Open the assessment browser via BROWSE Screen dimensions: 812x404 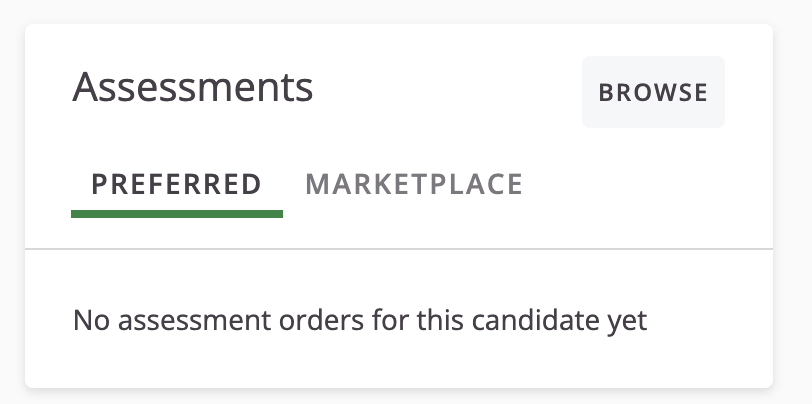[x=653, y=92]
